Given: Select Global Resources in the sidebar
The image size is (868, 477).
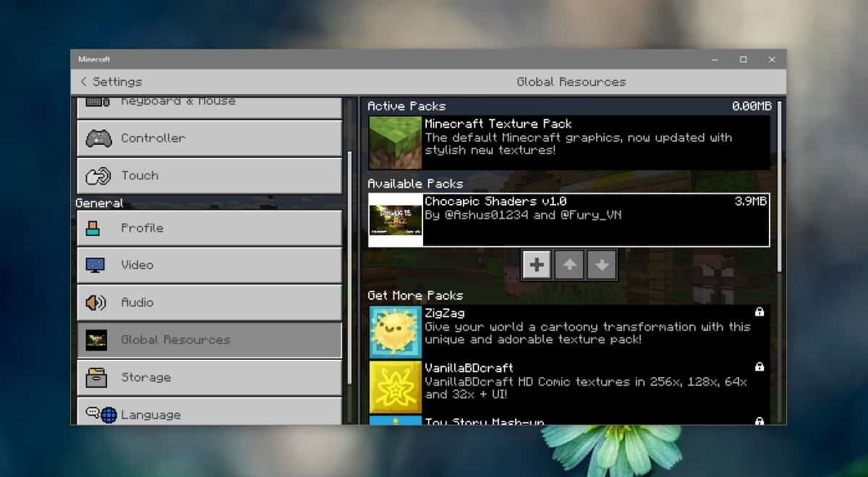Looking at the screenshot, I should (208, 339).
